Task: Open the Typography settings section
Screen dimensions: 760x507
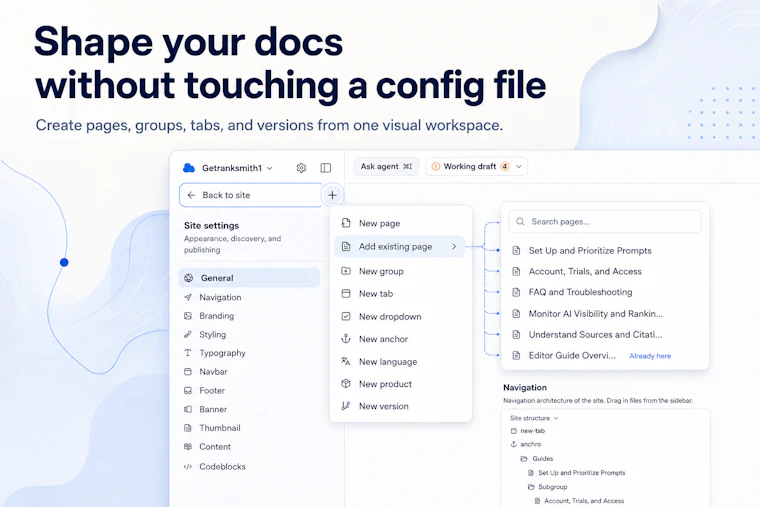Action: (x=249, y=353)
